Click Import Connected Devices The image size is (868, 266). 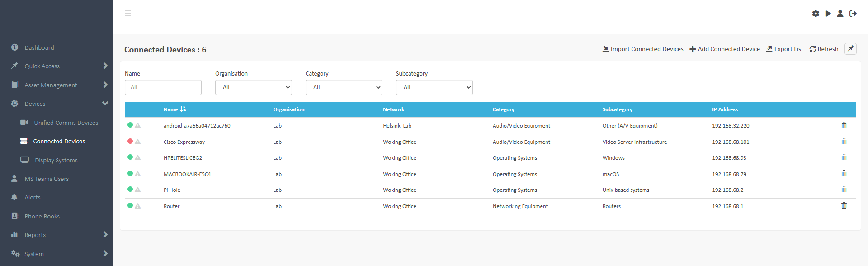coord(643,49)
